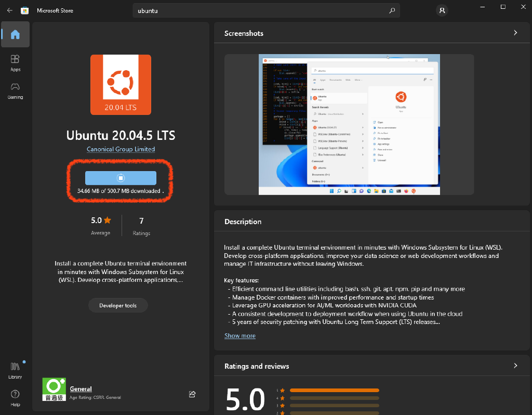The image size is (532, 415).
Task: Click the share icon near the age rating
Action: pyautogui.click(x=192, y=394)
